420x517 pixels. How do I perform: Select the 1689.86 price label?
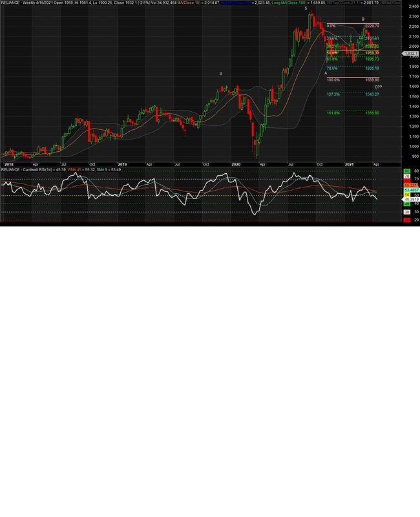click(x=372, y=79)
